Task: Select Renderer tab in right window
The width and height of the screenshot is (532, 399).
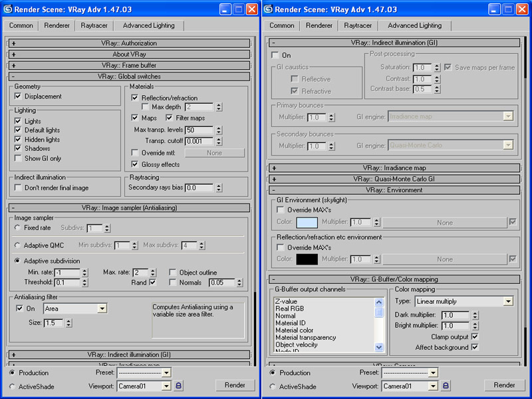Action: click(319, 25)
